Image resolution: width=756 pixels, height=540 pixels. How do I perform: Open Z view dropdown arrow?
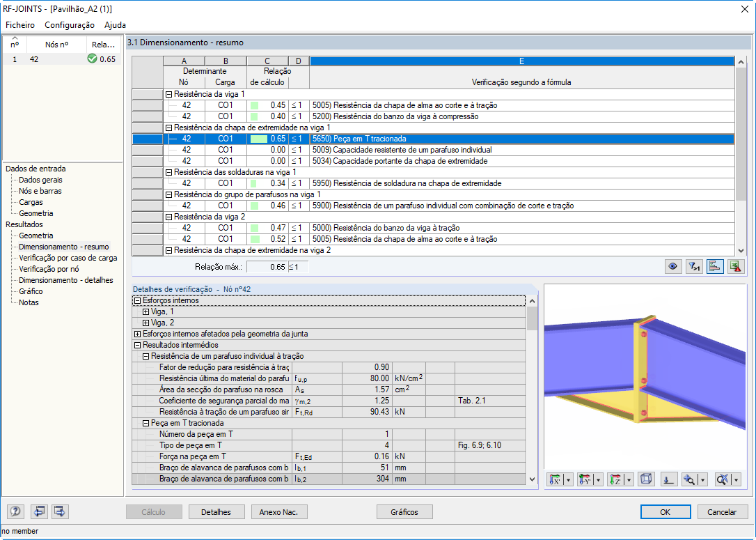click(x=629, y=479)
